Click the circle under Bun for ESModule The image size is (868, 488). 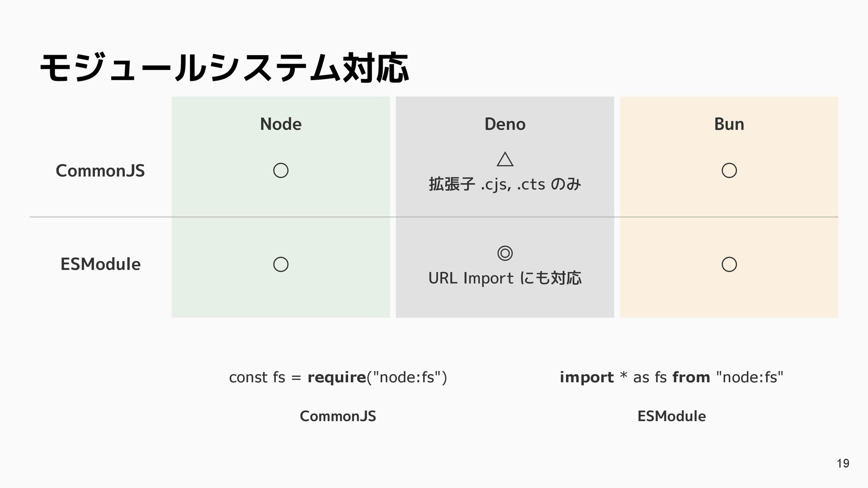(729, 264)
